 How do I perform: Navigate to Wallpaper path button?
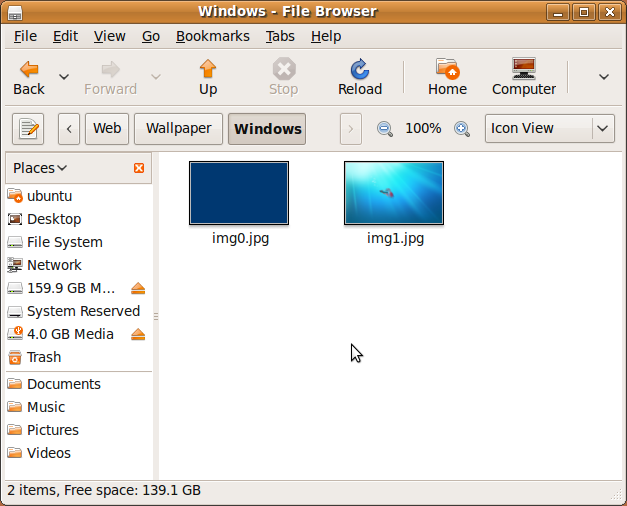tap(178, 129)
